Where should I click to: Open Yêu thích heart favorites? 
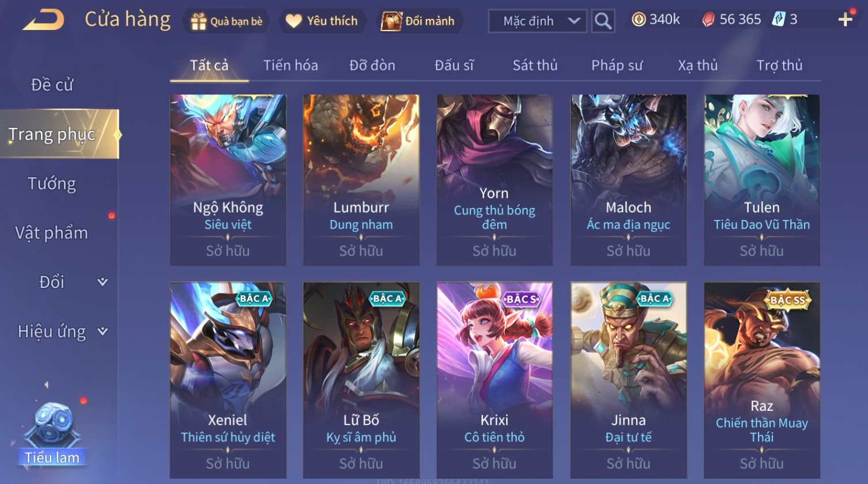click(x=294, y=21)
